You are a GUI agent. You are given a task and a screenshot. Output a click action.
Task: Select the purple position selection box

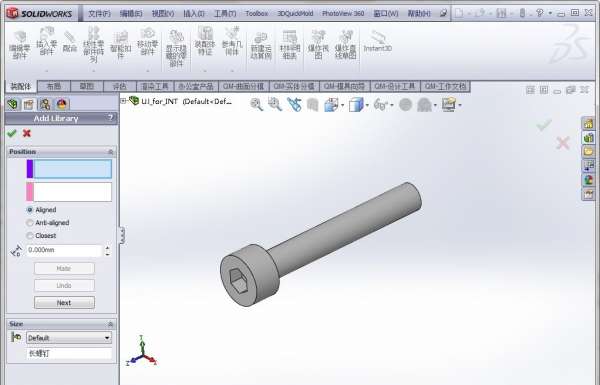(69, 169)
